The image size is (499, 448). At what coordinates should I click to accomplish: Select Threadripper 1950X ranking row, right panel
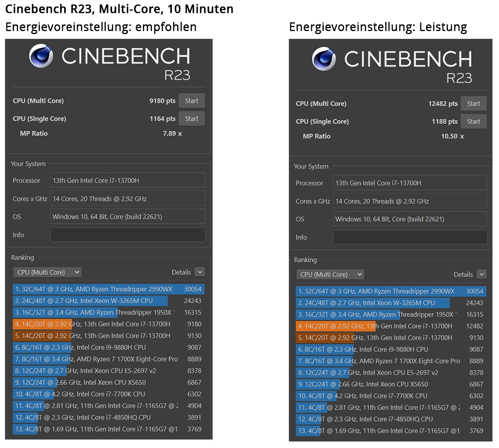click(x=391, y=315)
